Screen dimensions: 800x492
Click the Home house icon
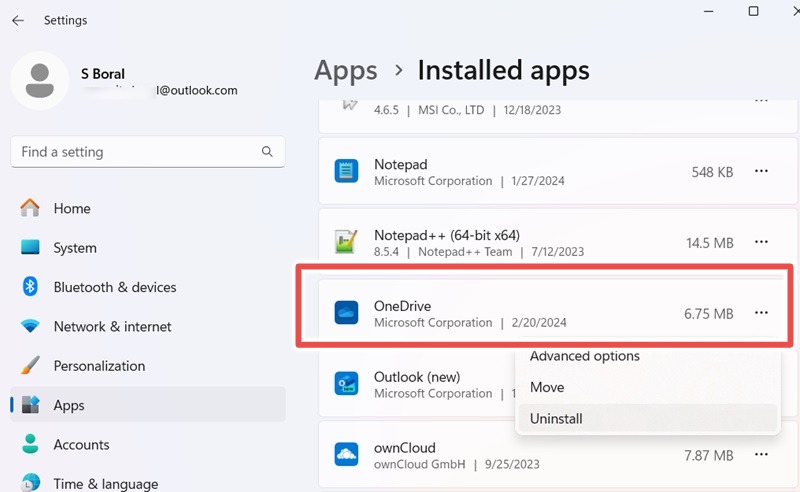30,208
